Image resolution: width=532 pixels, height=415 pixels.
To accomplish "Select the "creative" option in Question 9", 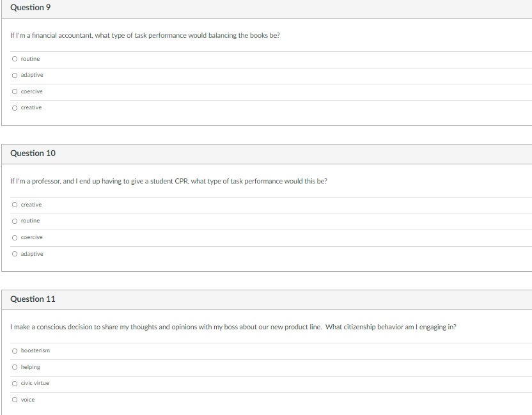I will click(14, 107).
